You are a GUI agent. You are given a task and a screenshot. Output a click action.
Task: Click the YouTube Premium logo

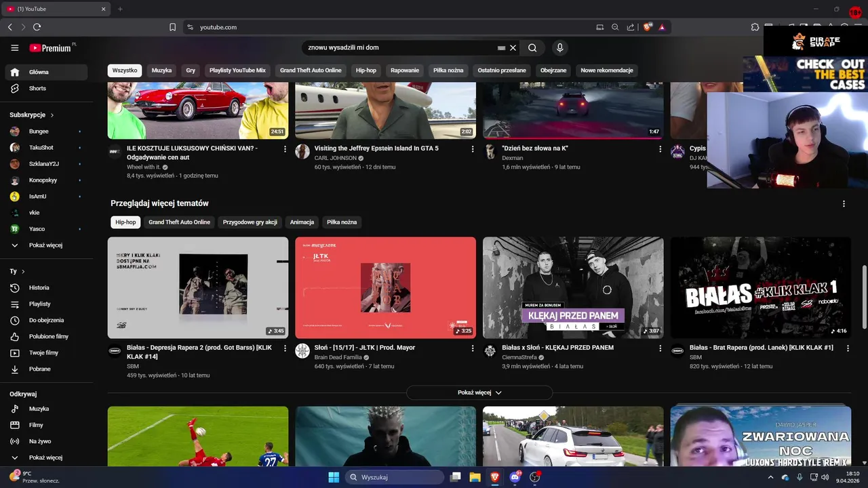[50, 48]
